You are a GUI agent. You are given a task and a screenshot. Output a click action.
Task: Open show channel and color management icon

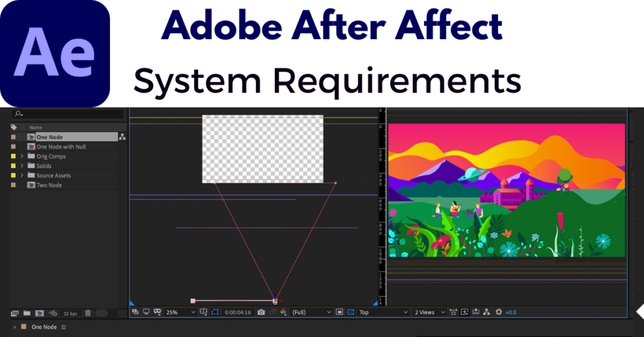click(284, 312)
